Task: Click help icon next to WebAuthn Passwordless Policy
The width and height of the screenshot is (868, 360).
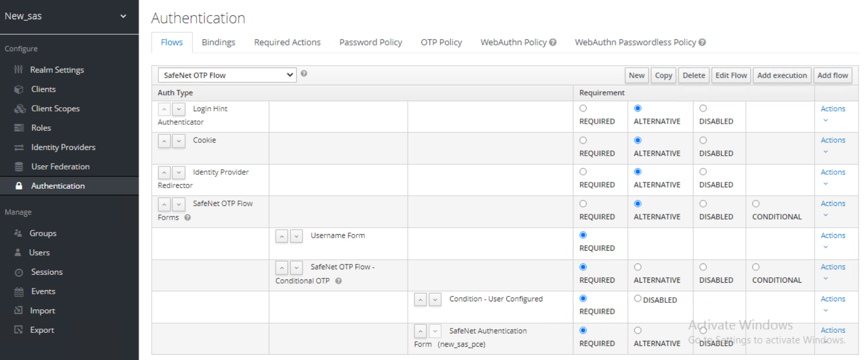Action: [x=702, y=42]
